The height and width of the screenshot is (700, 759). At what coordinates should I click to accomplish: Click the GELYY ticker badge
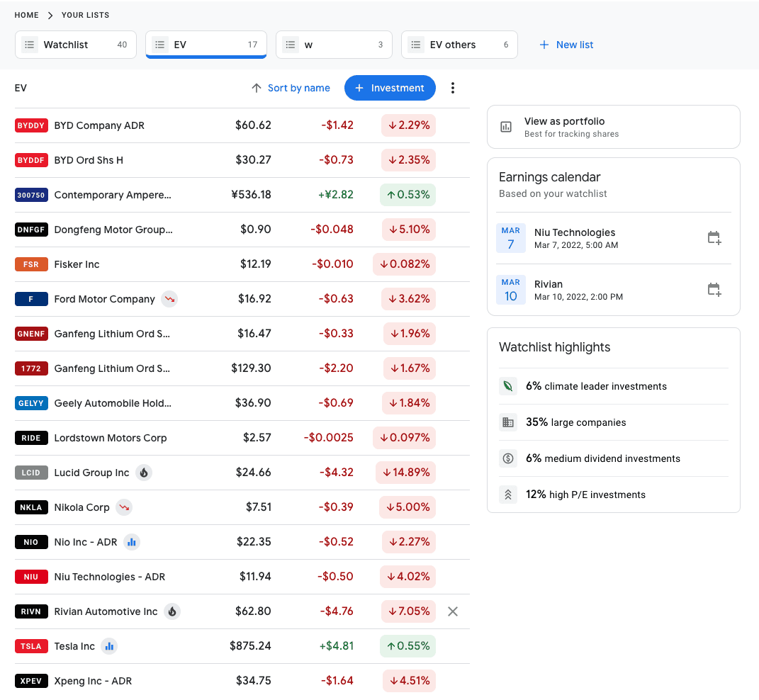tap(31, 403)
